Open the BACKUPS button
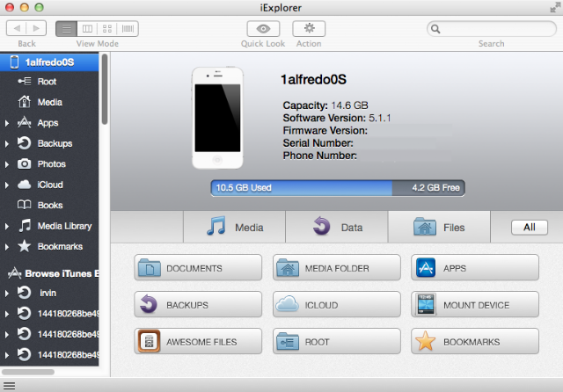 (x=198, y=304)
